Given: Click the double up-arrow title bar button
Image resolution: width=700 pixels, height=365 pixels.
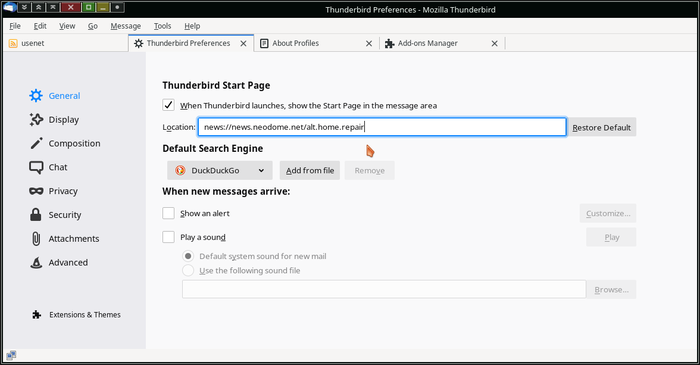Looking at the screenshot, I should (39, 7).
